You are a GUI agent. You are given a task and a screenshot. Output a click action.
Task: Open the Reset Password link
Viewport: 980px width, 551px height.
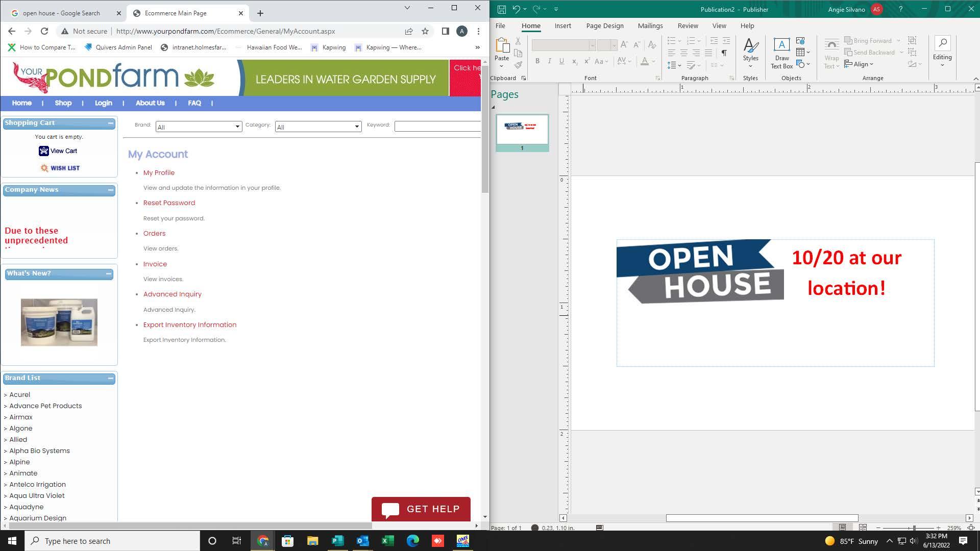click(x=169, y=203)
